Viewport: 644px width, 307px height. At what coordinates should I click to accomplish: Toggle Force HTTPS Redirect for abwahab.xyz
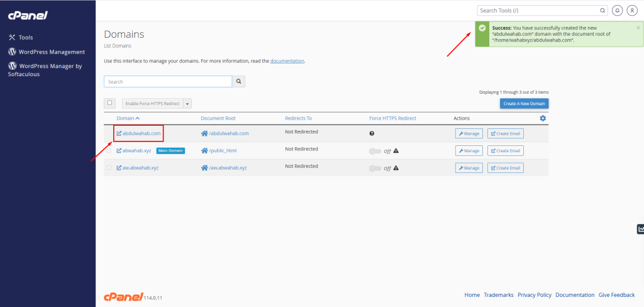[375, 151]
